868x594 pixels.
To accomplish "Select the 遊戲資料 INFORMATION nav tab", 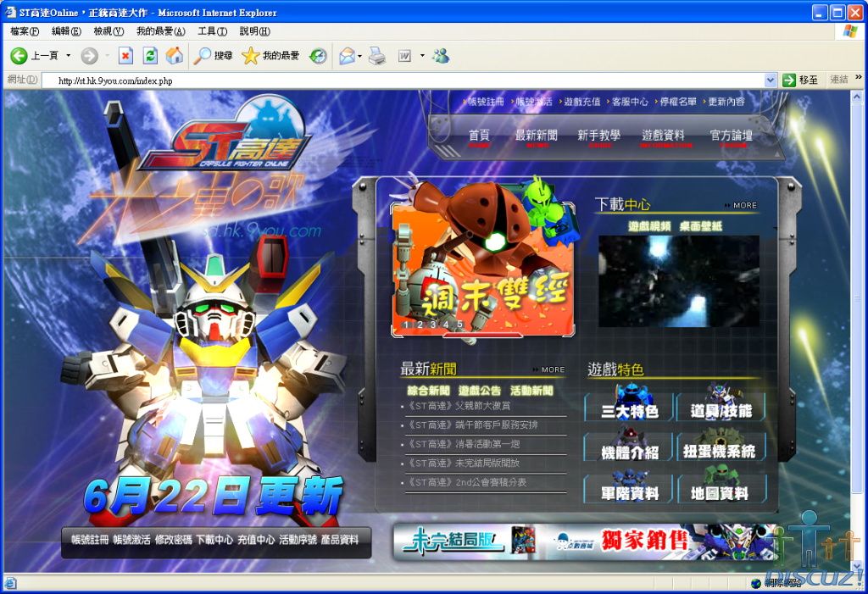I will tap(665, 138).
